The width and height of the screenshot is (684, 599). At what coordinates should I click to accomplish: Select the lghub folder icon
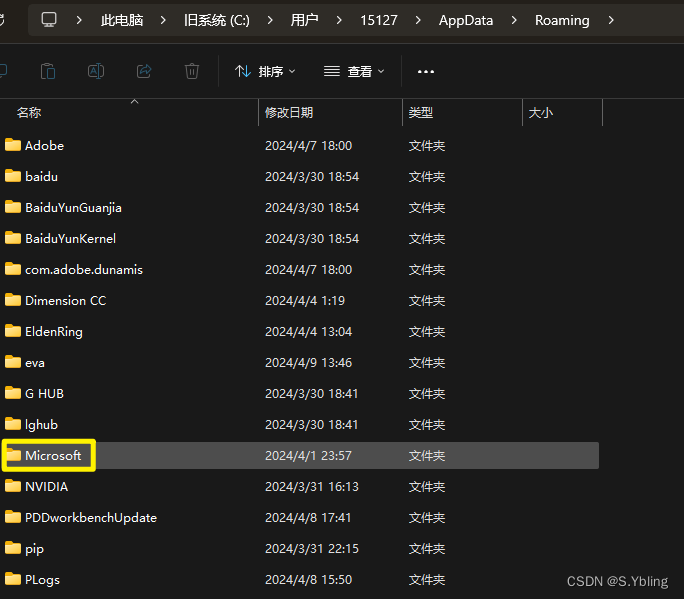click(13, 424)
